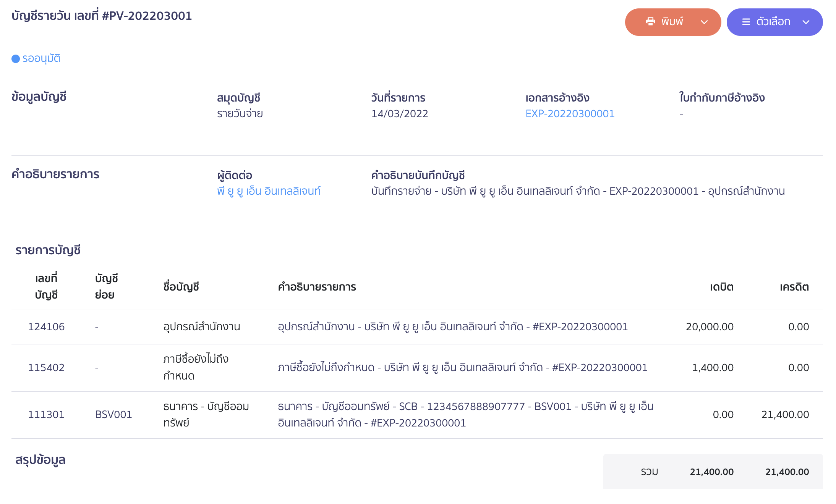This screenshot has width=836, height=504.
Task: Click account code 115402 for undue input tax
Action: coord(47,367)
